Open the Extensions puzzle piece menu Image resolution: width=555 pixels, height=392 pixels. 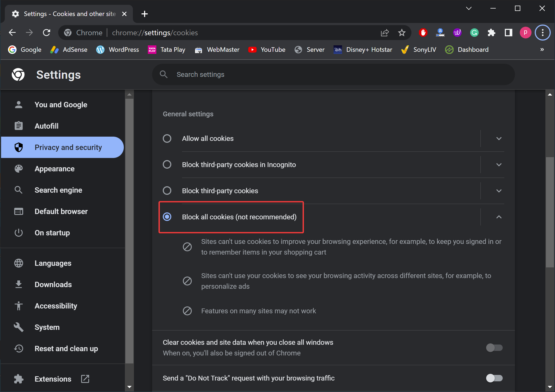coord(491,33)
